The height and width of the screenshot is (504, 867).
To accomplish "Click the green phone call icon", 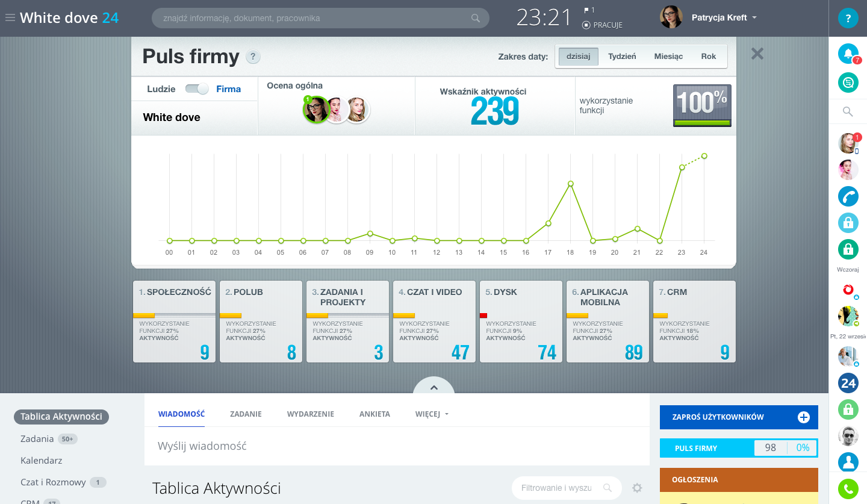I will click(x=848, y=490).
